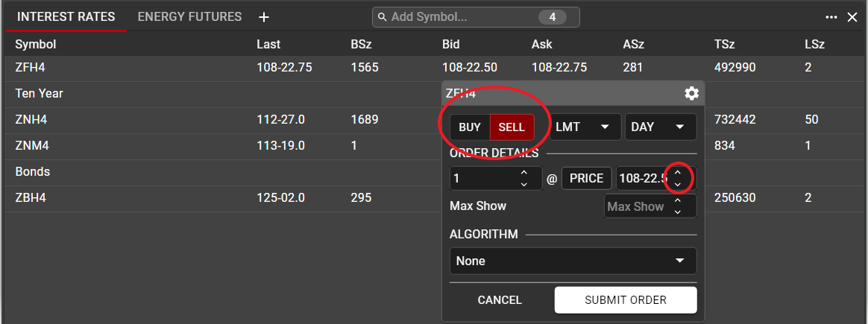Open the three-dot more options menu
868x324 pixels.
click(831, 17)
